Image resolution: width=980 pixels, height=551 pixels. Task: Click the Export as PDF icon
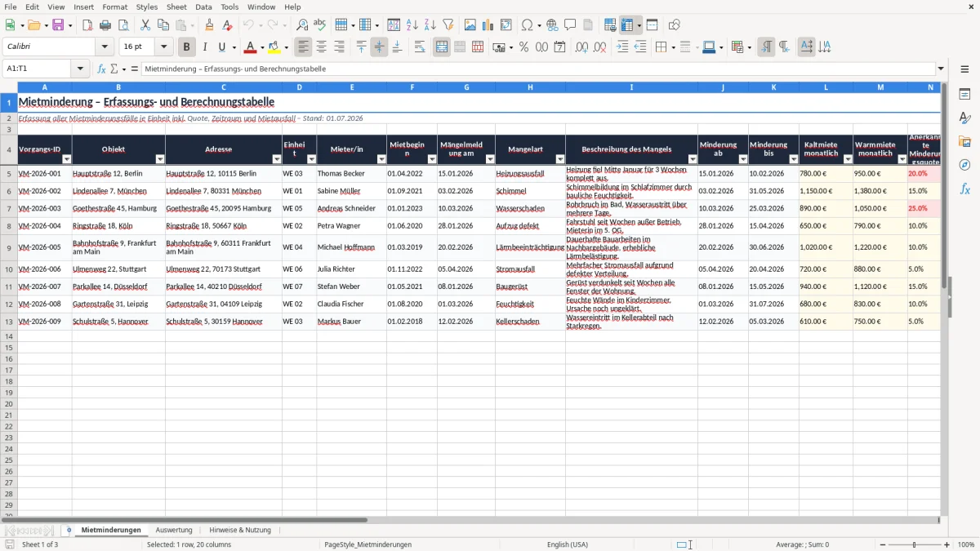click(x=87, y=25)
